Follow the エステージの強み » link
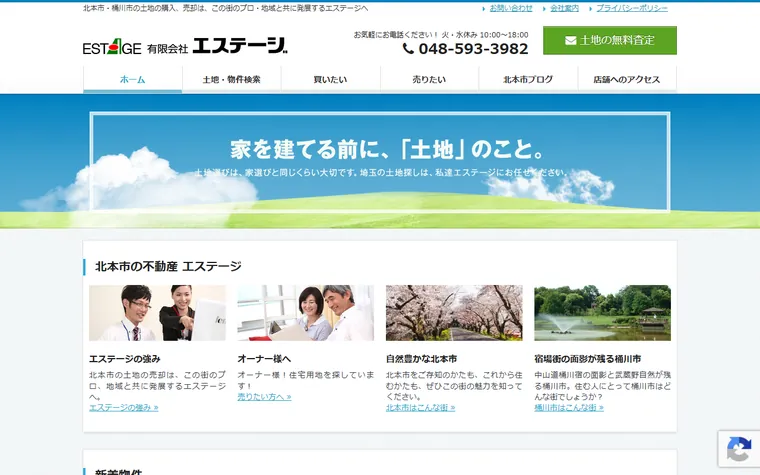 click(x=124, y=408)
